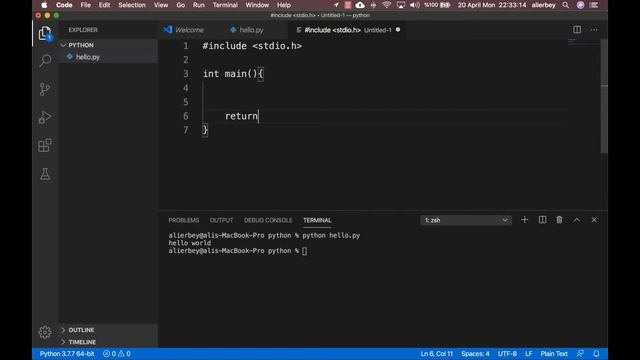Open the Selection menu
Viewport: 640px width, 360px height.
132,5
